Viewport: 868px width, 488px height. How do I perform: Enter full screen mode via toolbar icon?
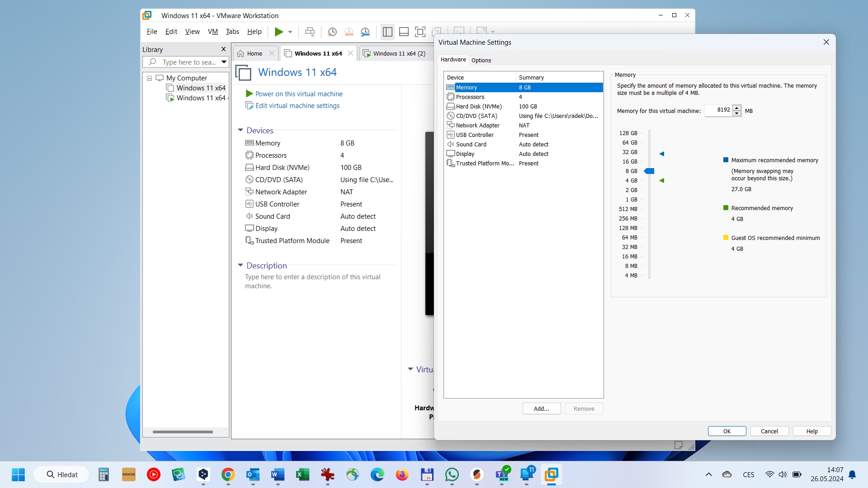pos(420,32)
